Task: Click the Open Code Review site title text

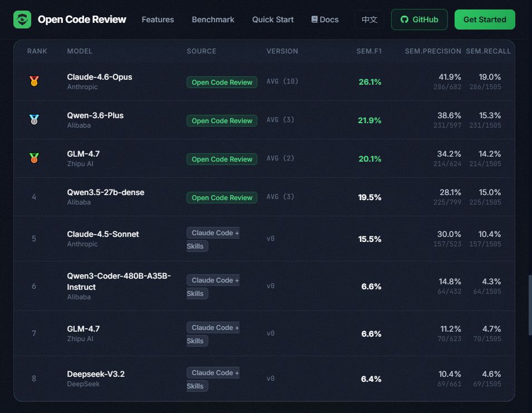Action: coord(82,20)
